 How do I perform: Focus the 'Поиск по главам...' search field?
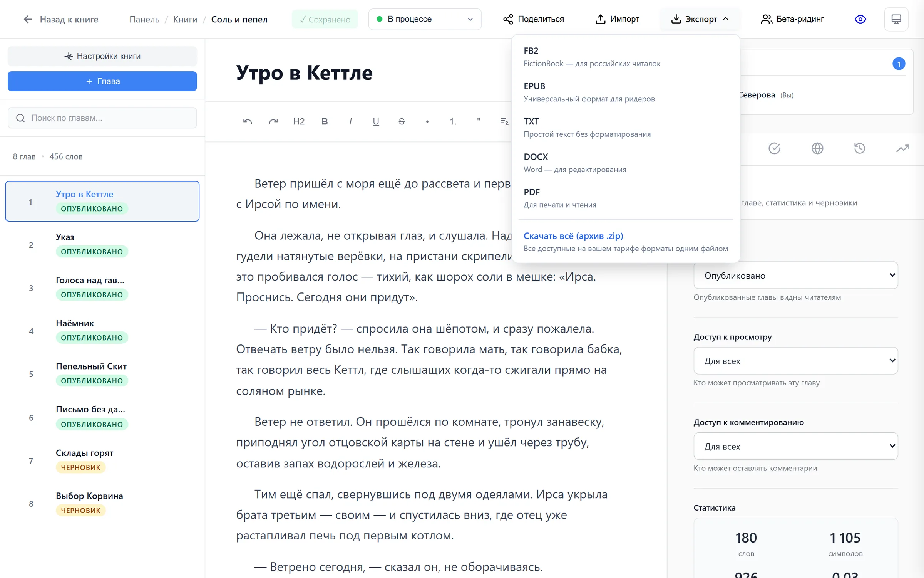(x=102, y=118)
